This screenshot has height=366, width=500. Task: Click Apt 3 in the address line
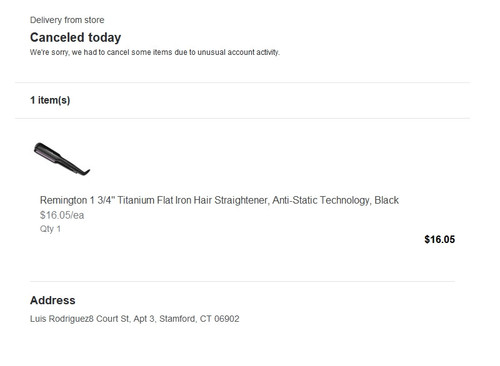(144, 319)
